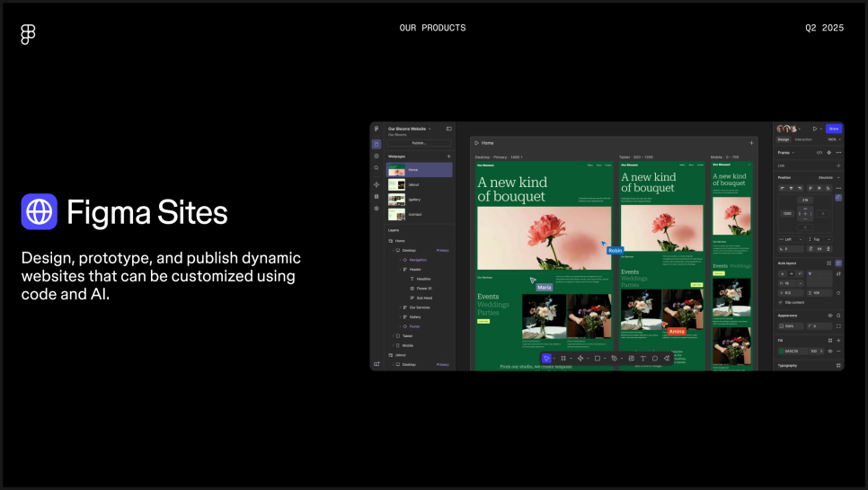Screen dimensions: 868x490
Task: Click the Appearance opacity 100% field
Action: click(x=790, y=326)
